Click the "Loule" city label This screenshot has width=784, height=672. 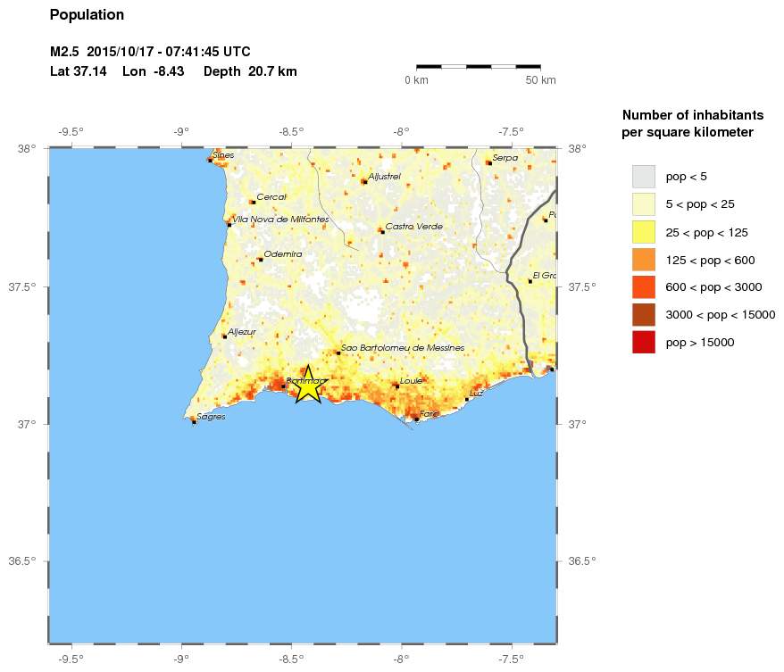click(x=412, y=381)
